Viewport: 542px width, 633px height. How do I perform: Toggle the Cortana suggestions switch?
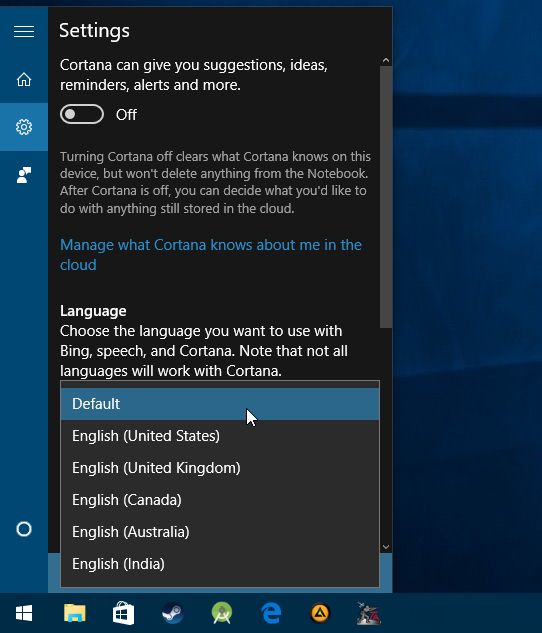click(82, 114)
